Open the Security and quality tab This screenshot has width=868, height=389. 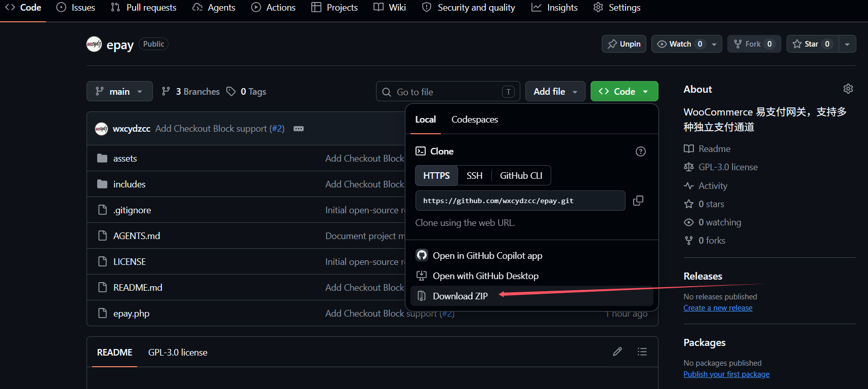point(469,8)
